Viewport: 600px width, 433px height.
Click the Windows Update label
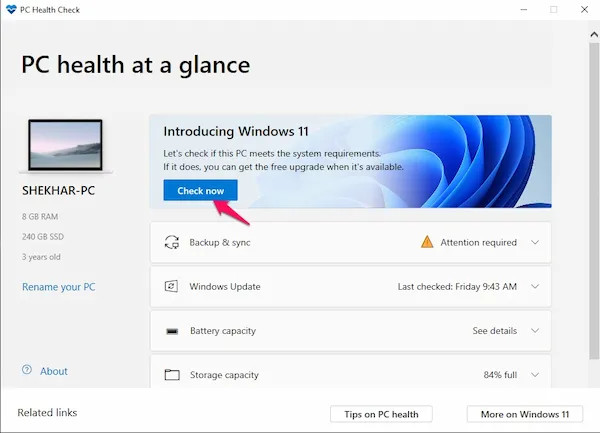click(x=225, y=286)
